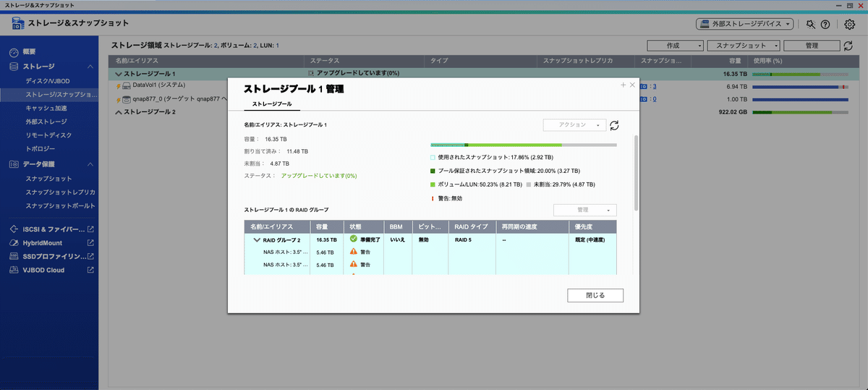Viewport: 868px width, 390px height.
Task: Open the help question mark icon
Action: click(x=825, y=24)
